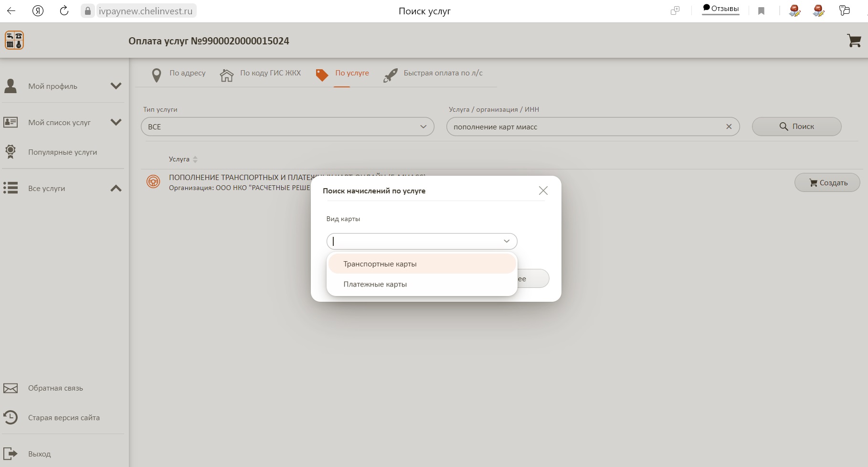Click the ПОПОЛНЕНИЕ ТРАНСПОРТНЫХ И ПЛАТЕЖНЫХ КАРТ row
This screenshot has height=467, width=868.
[501, 182]
